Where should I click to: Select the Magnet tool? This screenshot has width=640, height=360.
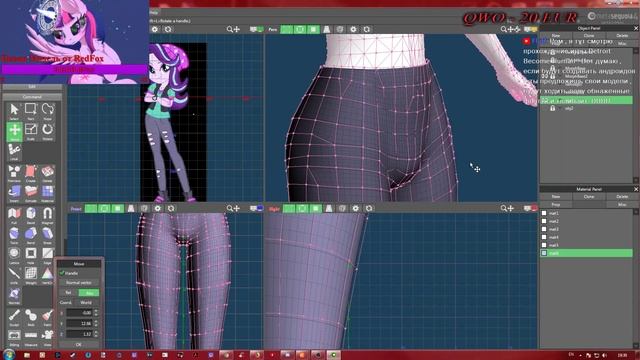click(x=47, y=215)
